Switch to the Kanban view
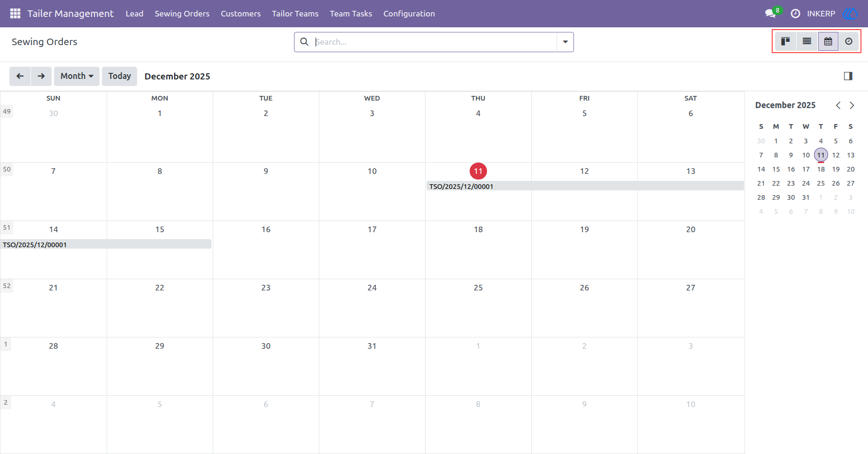Screen dimensions: 868x454 [x=785, y=41]
